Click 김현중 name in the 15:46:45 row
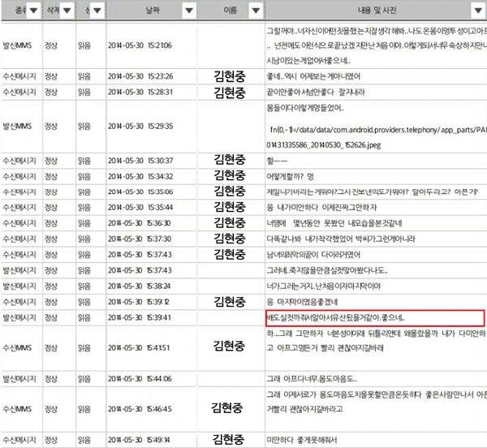The image size is (487, 448). pyautogui.click(x=228, y=409)
